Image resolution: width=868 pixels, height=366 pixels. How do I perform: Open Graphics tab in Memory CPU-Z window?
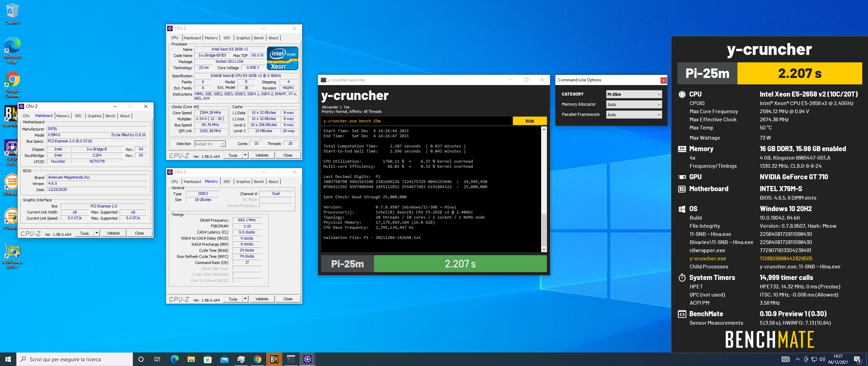pyautogui.click(x=243, y=182)
